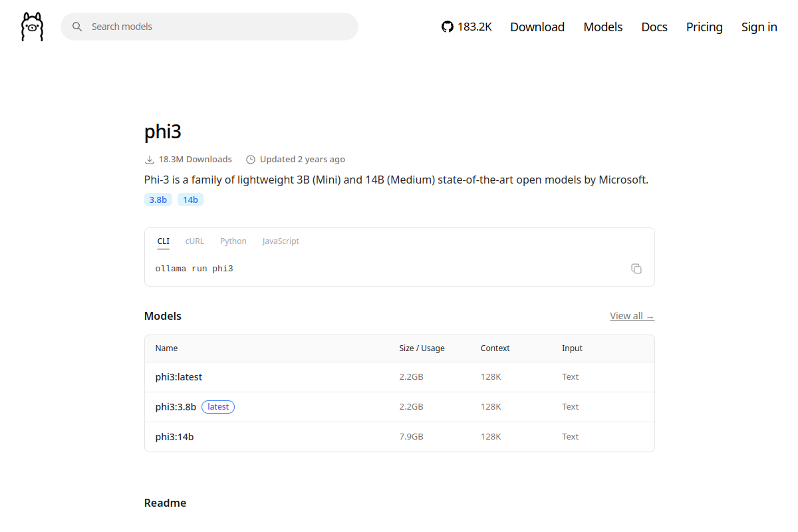Switch to the CLI tab
798x532 pixels.
point(164,241)
